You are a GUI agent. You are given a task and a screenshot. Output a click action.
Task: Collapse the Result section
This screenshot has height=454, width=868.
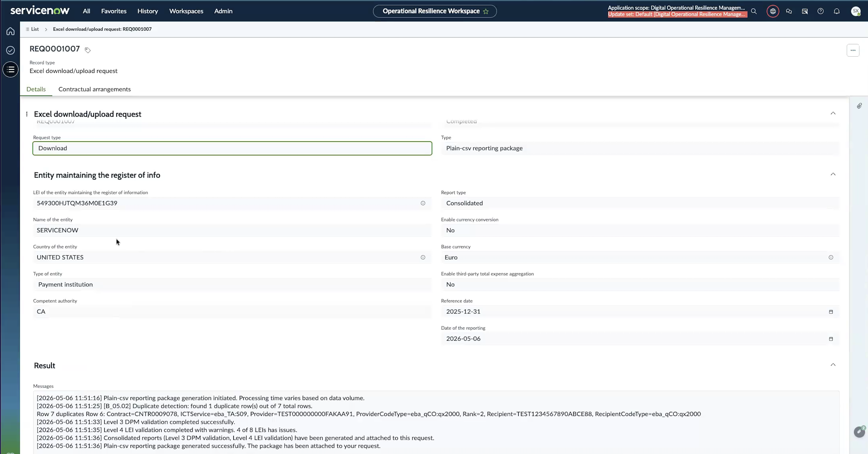point(833,365)
